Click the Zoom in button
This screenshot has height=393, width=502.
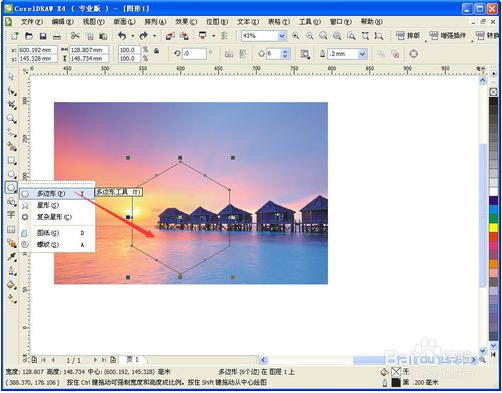click(295, 36)
